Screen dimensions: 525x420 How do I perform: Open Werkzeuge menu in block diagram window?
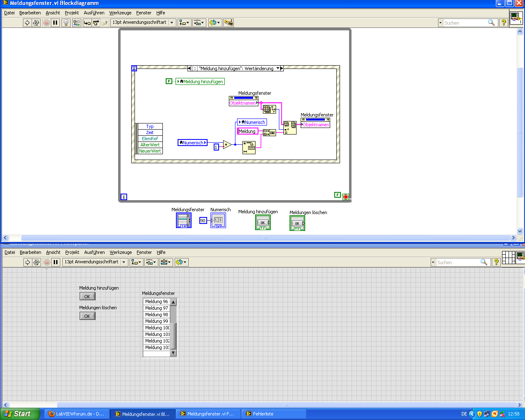(120, 13)
